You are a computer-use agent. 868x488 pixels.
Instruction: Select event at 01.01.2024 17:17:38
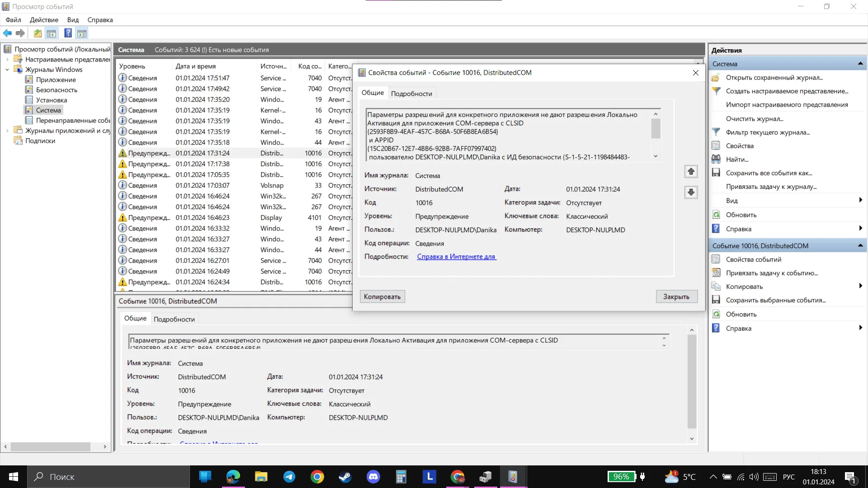(234, 164)
